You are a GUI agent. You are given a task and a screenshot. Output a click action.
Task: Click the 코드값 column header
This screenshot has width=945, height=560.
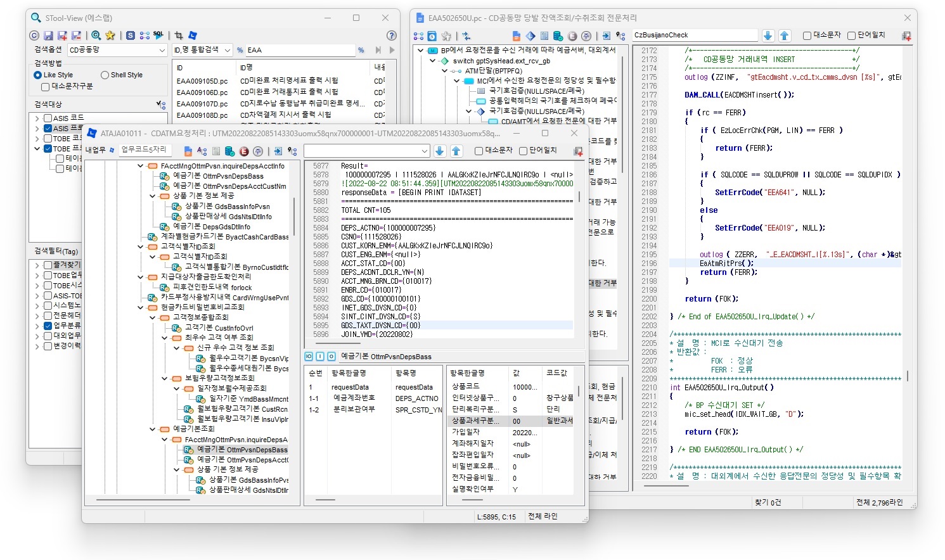point(556,373)
